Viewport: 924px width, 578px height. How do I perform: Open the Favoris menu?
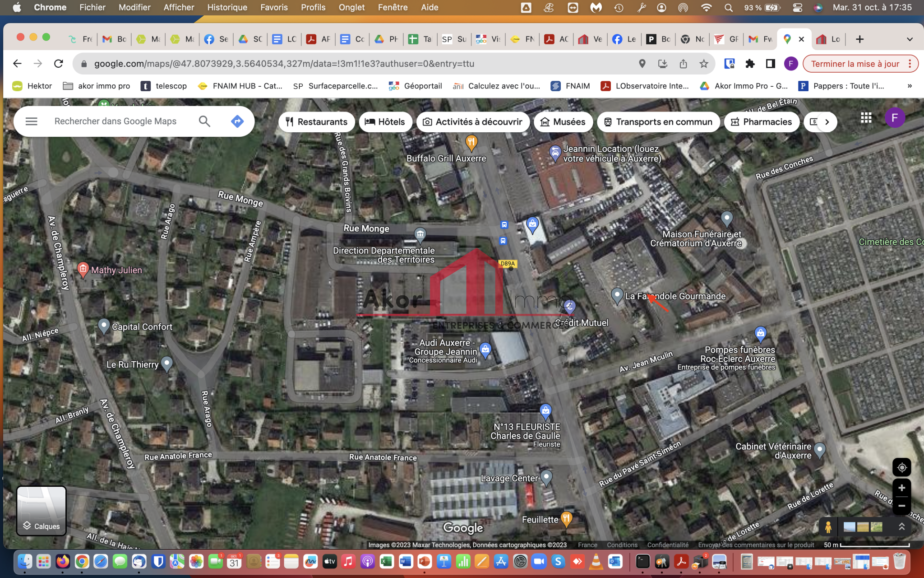[274, 7]
